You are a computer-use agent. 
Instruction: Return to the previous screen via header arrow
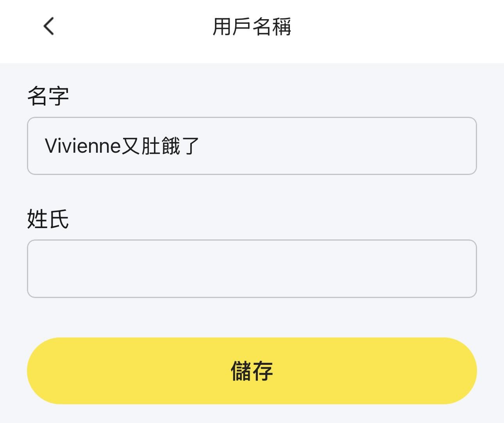48,27
